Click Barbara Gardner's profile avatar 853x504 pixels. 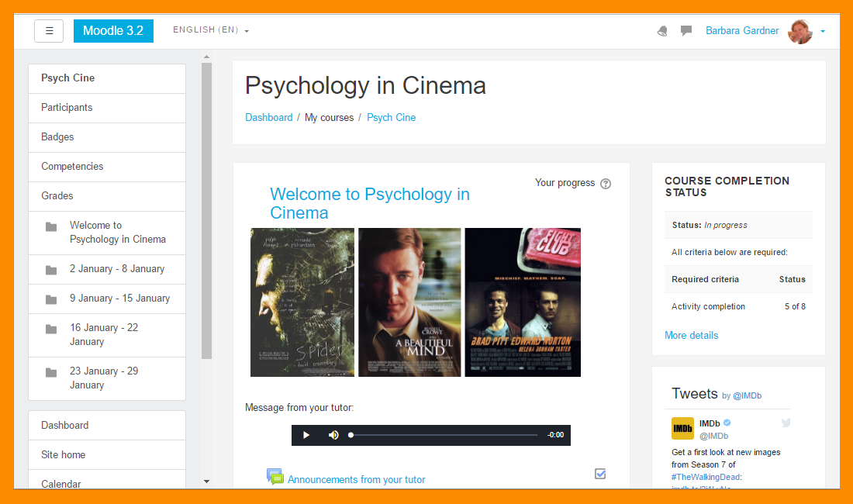click(x=799, y=31)
